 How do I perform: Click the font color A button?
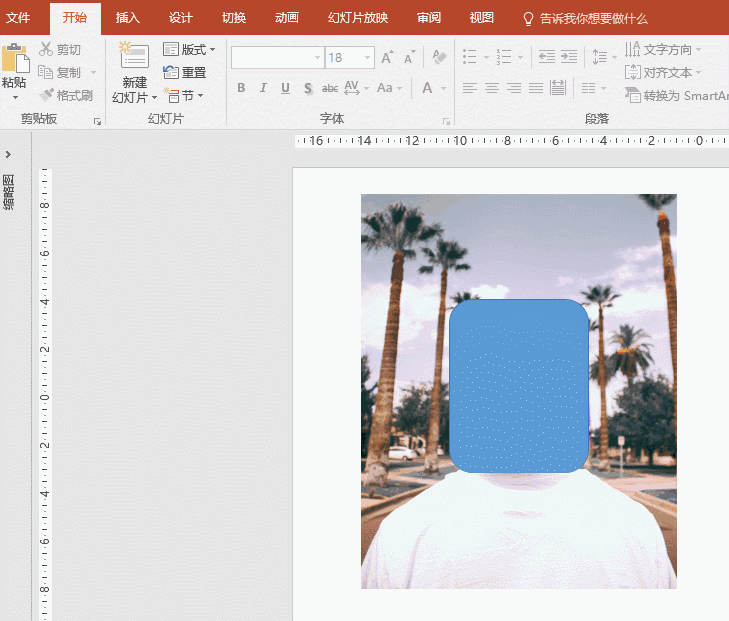pyautogui.click(x=427, y=88)
